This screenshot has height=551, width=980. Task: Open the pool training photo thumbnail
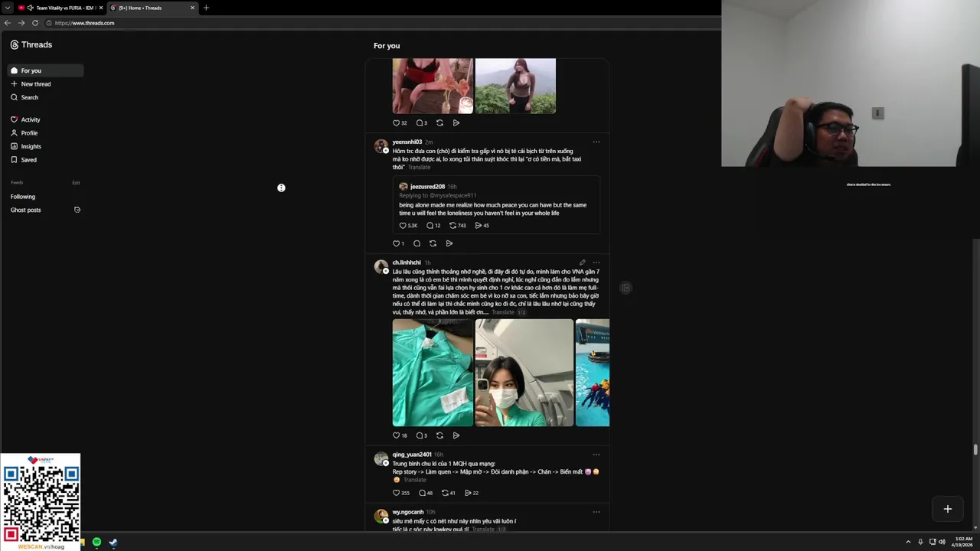593,373
